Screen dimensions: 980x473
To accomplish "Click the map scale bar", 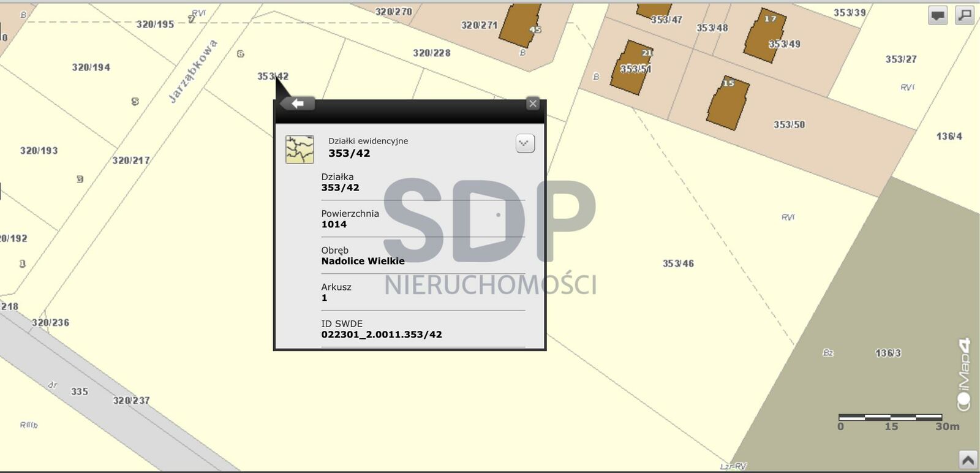I will pyautogui.click(x=890, y=417).
